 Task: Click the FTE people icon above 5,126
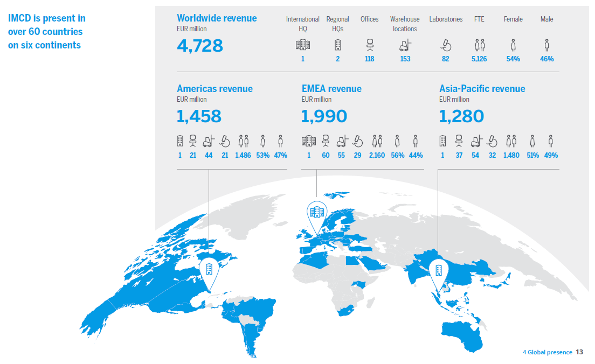point(479,45)
